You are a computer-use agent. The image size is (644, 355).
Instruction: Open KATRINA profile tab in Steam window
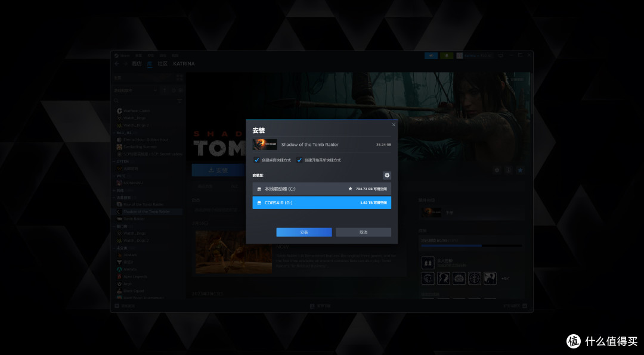pos(184,64)
